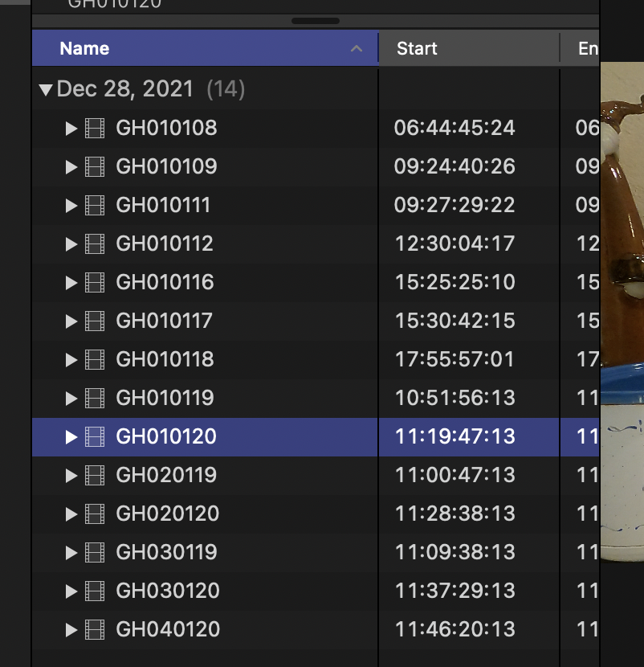The image size is (644, 667).
Task: Click the film clip icon for GH010116
Action: (95, 282)
